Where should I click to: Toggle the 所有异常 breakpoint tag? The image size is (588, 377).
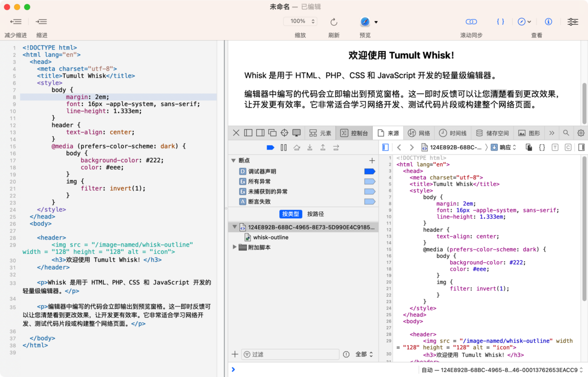[x=369, y=181]
